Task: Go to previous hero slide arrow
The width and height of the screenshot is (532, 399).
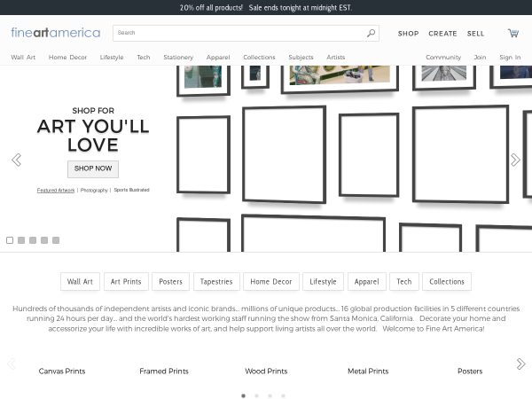Action: tap(16, 160)
